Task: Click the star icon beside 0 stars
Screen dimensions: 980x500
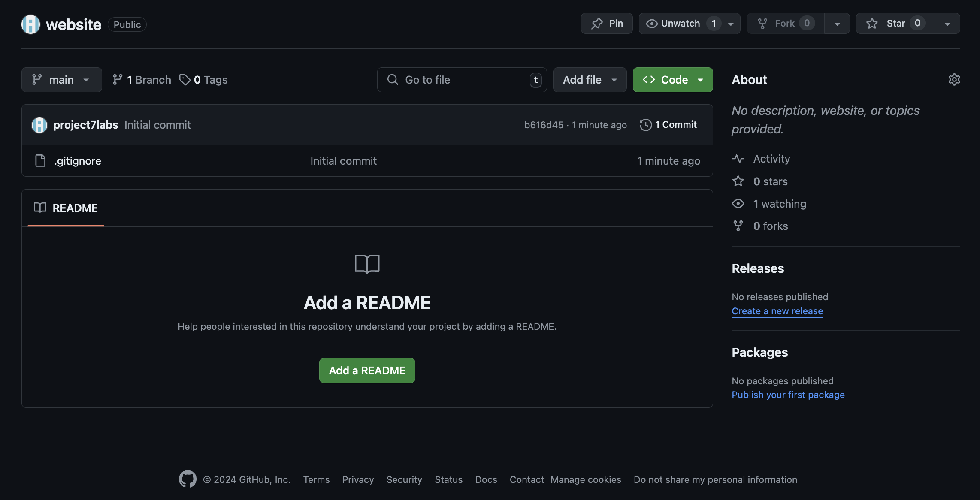Action: point(738,181)
